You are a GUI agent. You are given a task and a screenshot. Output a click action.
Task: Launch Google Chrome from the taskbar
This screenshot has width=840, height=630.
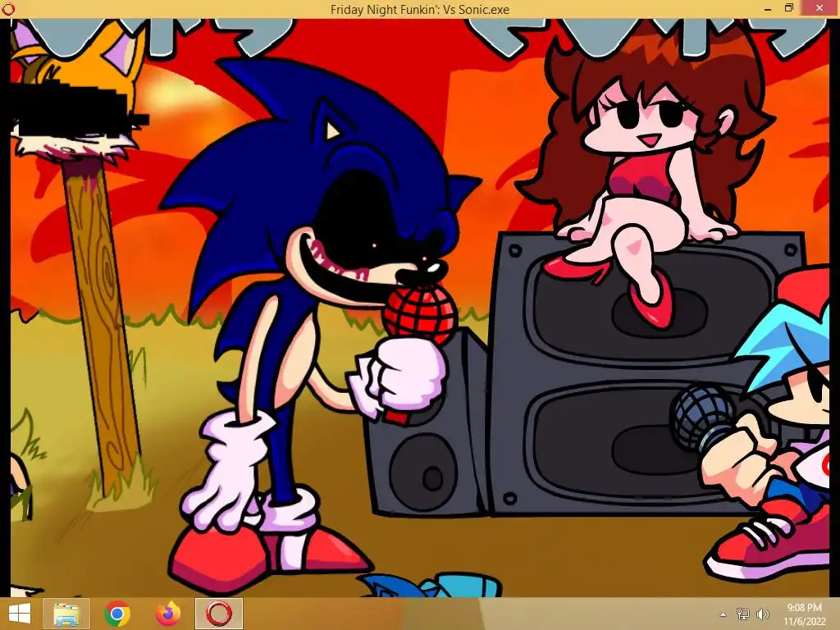coord(117,614)
